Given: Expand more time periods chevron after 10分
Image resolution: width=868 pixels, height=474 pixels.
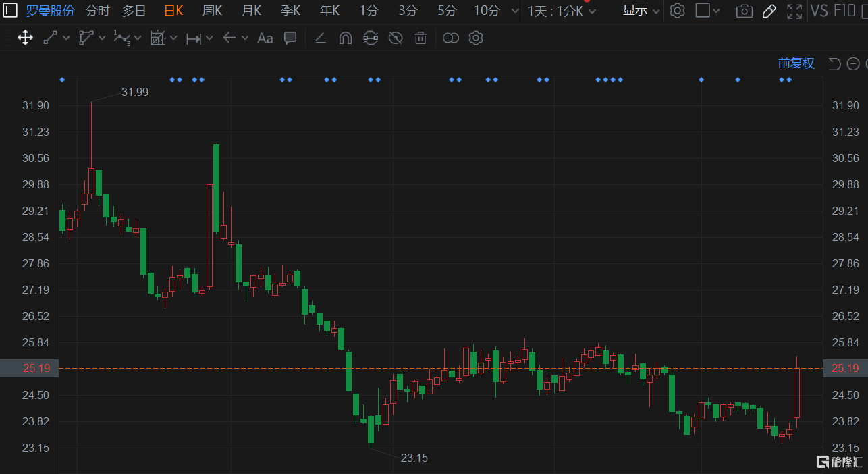Looking at the screenshot, I should tap(516, 11).
